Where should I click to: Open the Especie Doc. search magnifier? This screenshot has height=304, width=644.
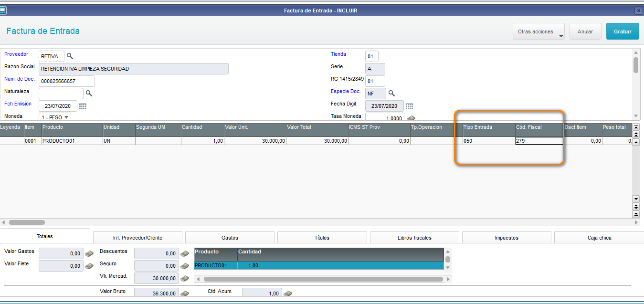[x=391, y=94]
